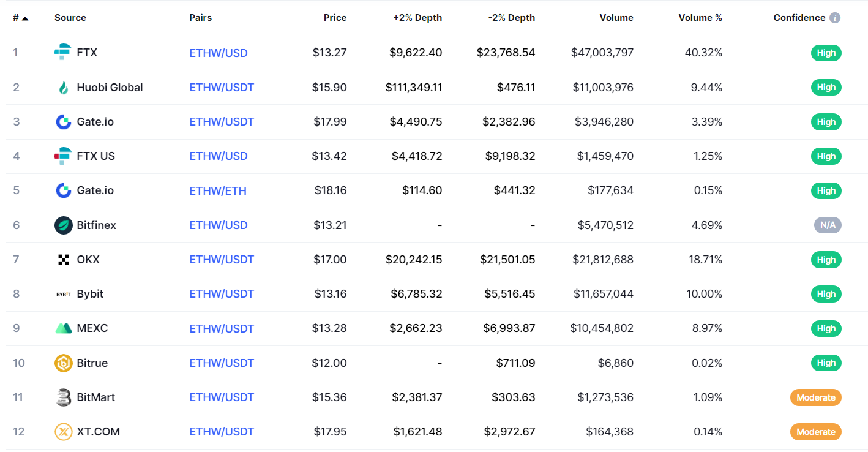
Task: Click the Gate.io logo in the ETHW/USDT row
Action: (x=63, y=122)
